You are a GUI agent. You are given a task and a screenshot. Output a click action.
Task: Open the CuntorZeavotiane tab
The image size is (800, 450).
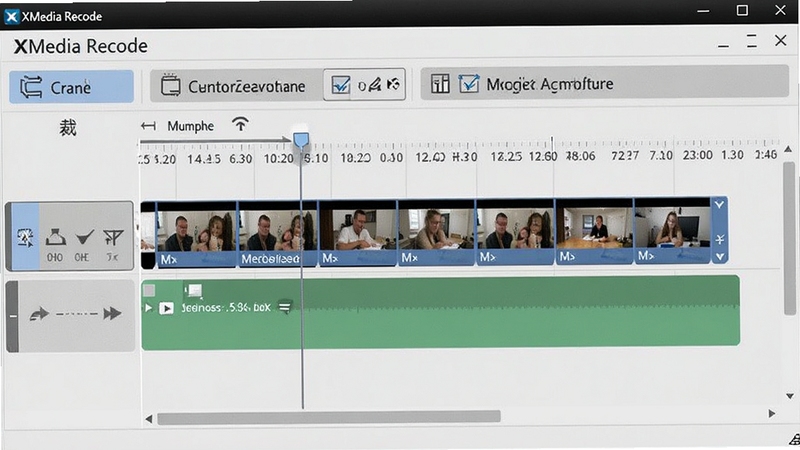tap(236, 86)
